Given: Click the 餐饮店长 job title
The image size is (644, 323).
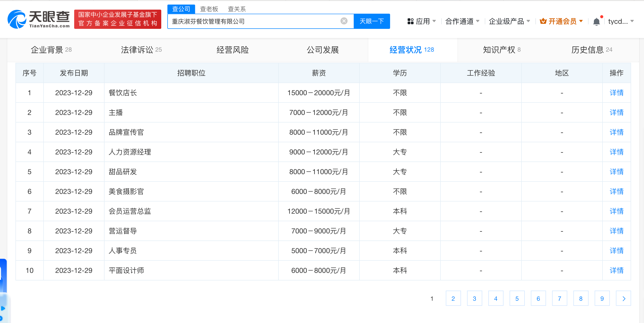Looking at the screenshot, I should click(123, 93).
